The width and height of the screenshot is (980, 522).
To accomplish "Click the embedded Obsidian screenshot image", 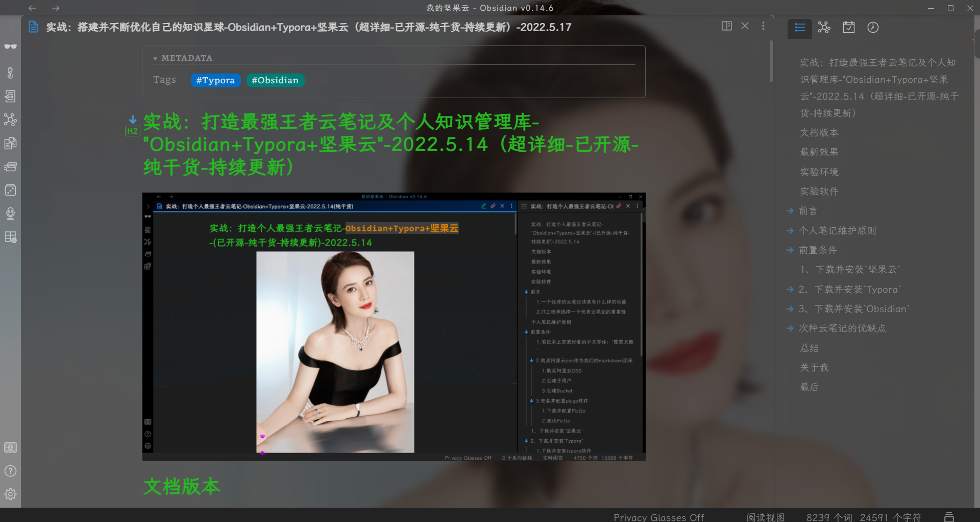I will (394, 327).
